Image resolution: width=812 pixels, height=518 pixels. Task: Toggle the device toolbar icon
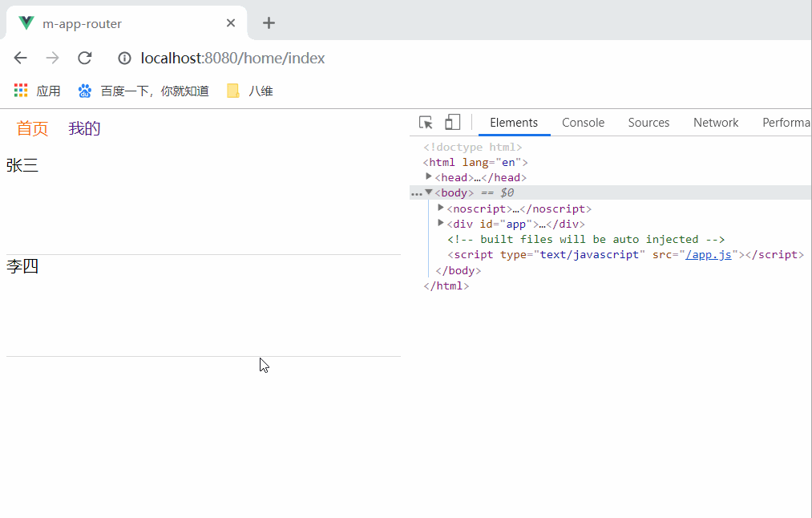[x=452, y=122]
